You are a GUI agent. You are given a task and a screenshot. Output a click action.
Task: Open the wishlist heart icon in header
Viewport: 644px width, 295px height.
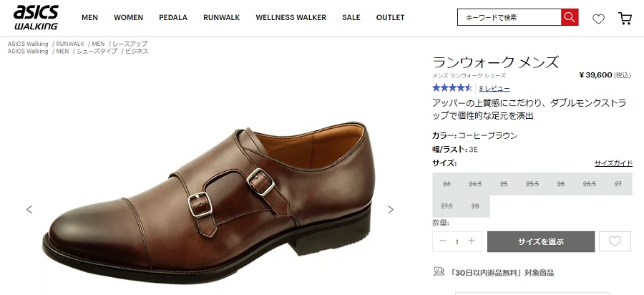coord(599,19)
